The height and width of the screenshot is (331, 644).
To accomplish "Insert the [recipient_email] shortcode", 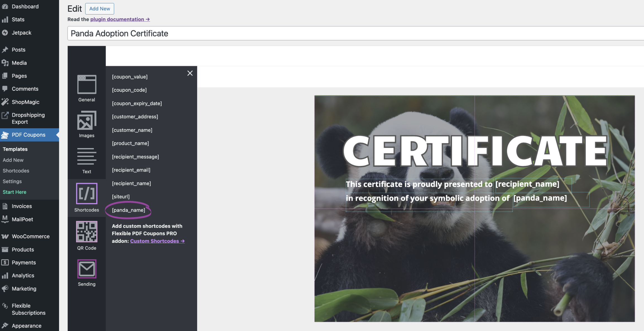I will pos(131,170).
